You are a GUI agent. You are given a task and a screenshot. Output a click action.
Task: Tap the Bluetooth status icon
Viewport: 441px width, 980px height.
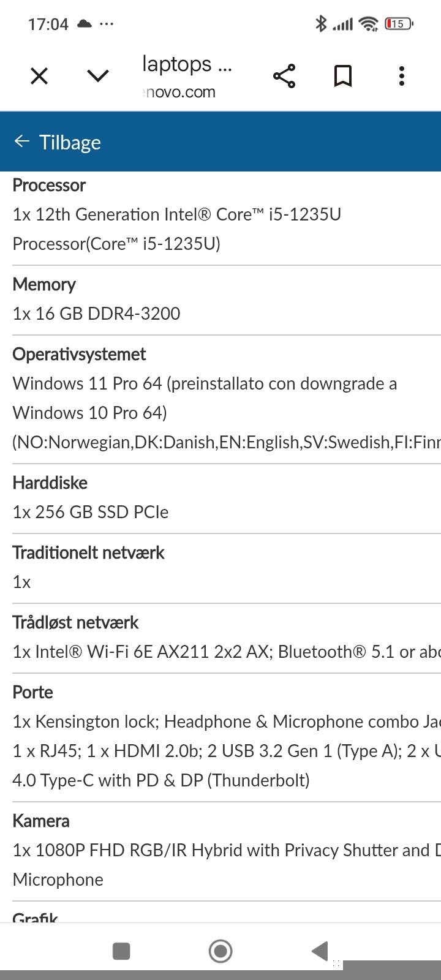[320, 24]
